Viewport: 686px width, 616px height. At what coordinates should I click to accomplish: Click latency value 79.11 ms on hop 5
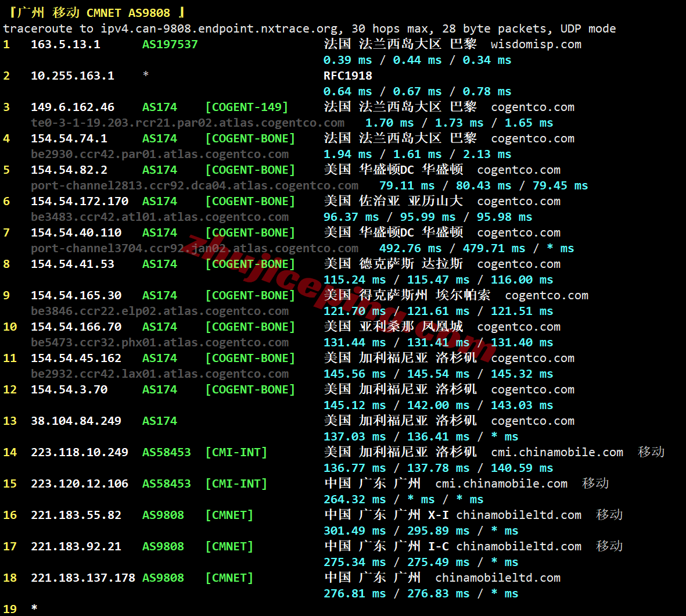pos(407,185)
